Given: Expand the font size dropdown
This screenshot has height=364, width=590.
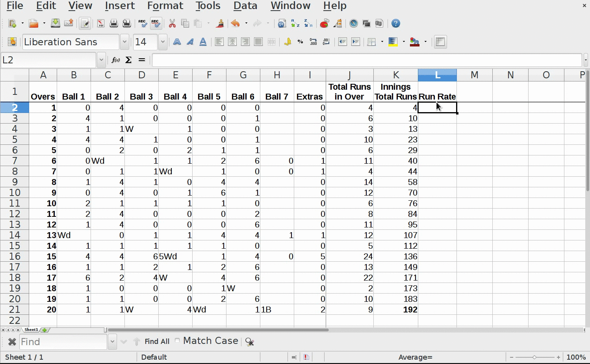Looking at the screenshot, I should (163, 42).
